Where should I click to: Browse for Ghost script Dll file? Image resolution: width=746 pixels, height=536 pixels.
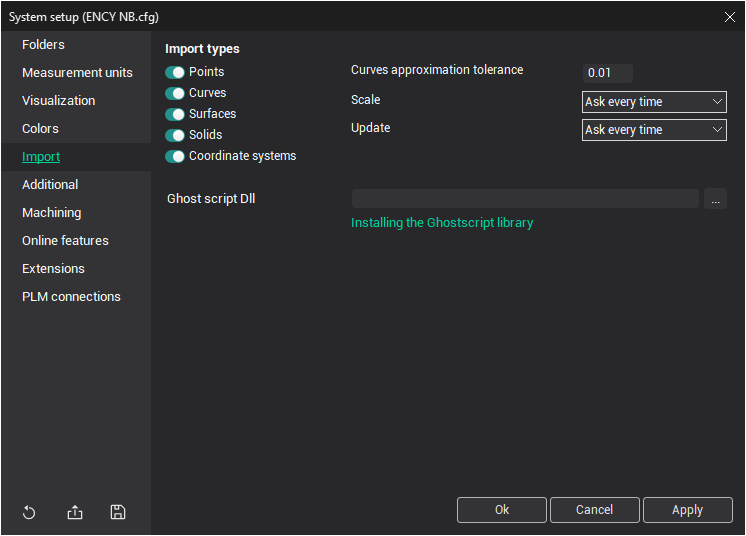[715, 199]
